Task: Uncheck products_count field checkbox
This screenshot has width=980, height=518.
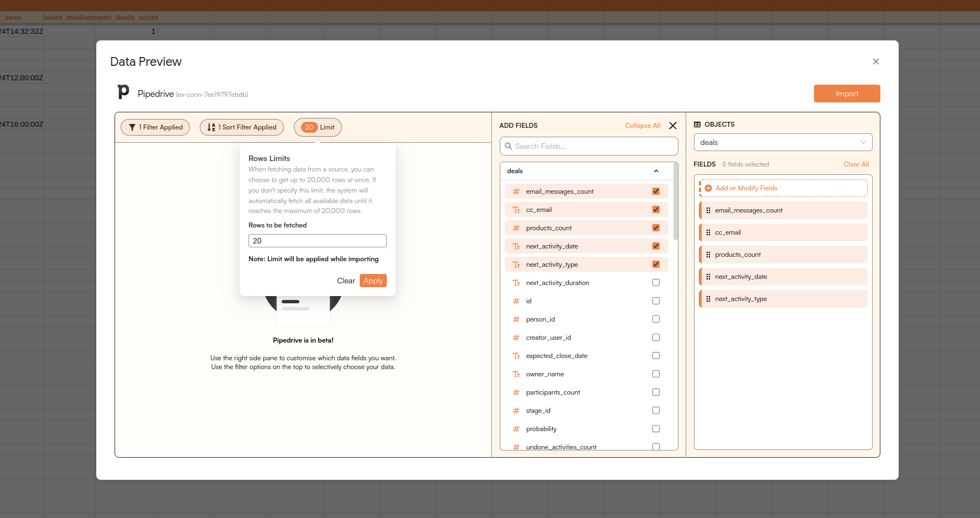Action: [x=656, y=228]
